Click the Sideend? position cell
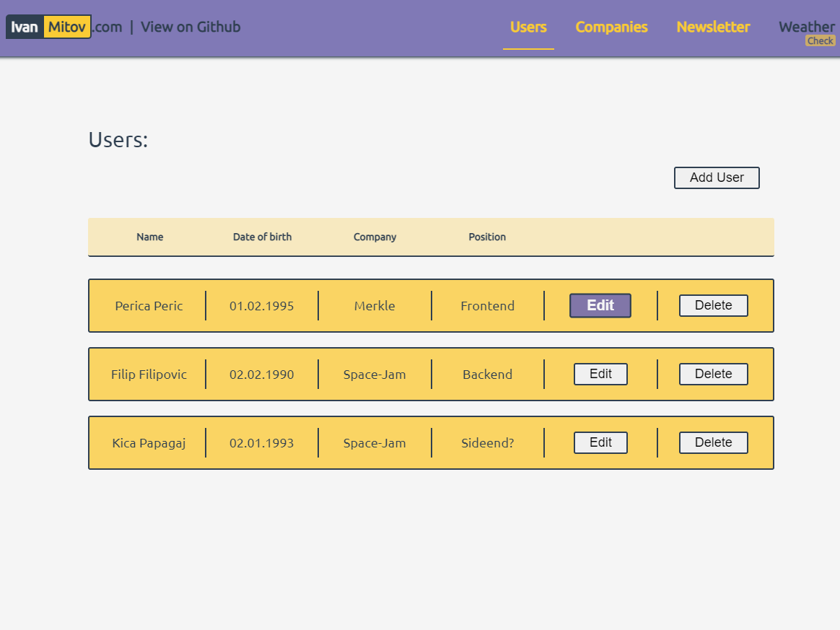 click(488, 443)
